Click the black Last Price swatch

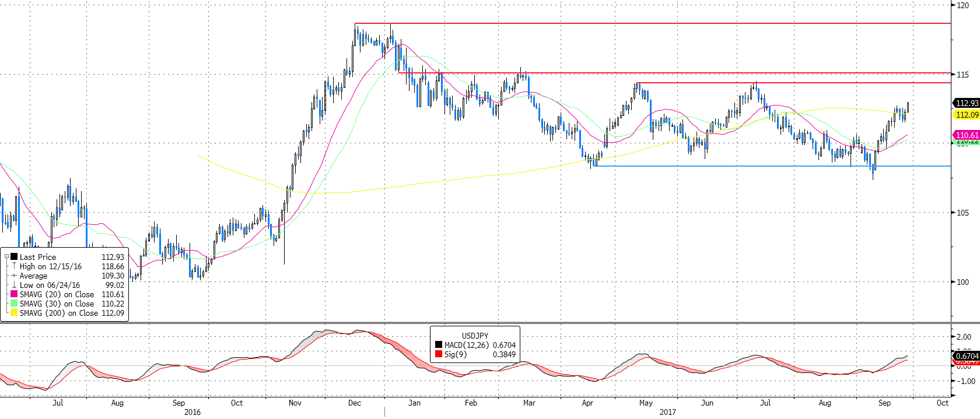tap(14, 256)
